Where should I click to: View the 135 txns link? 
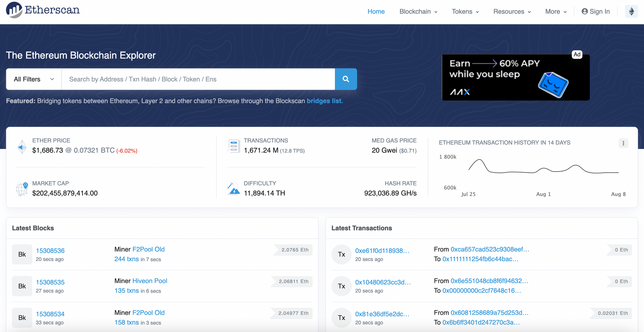coord(127,290)
